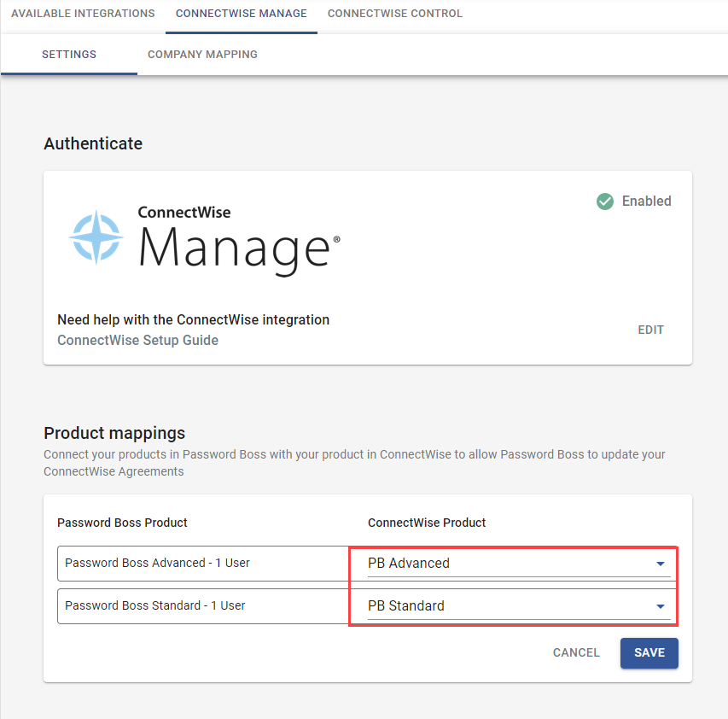Click Edit in the Authenticate card

coord(650,330)
